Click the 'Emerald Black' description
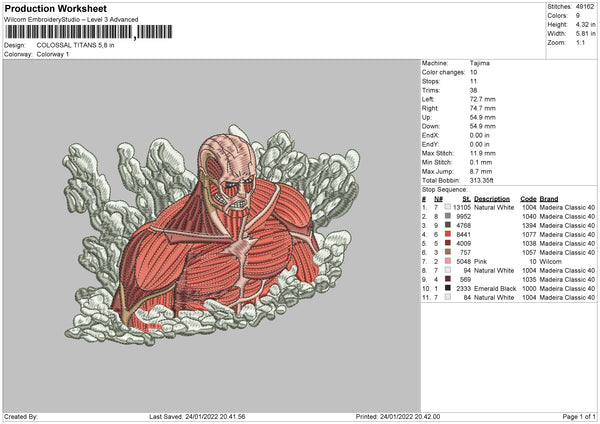 [x=495, y=289]
